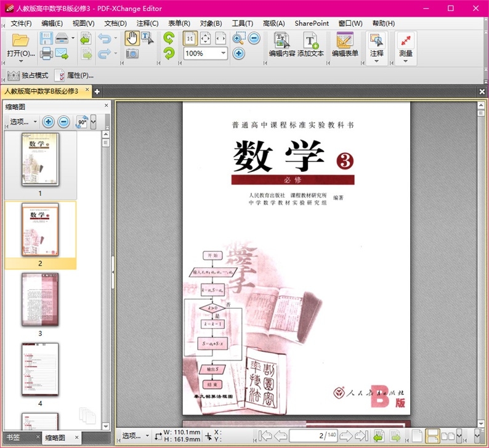Viewport: 489px width, 448px height.
Task: Click the page number input field
Action: point(313,436)
